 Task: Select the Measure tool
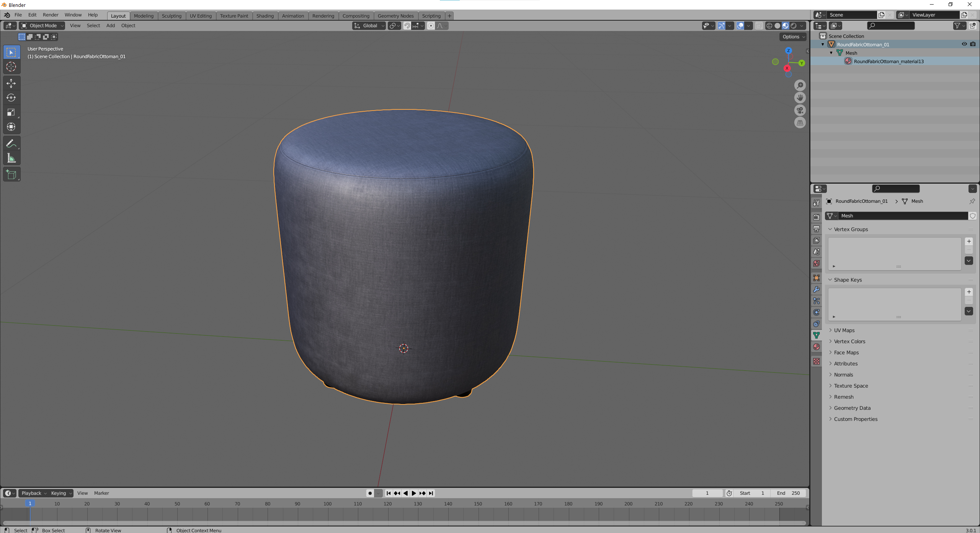tap(11, 158)
